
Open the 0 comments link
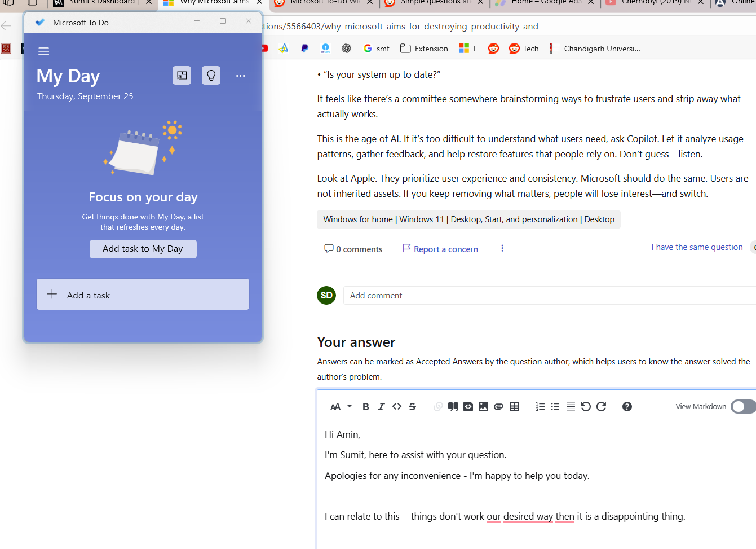coord(353,249)
